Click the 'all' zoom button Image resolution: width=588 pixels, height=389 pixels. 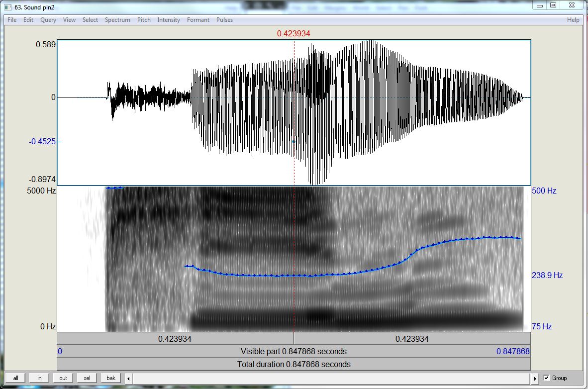(x=15, y=378)
